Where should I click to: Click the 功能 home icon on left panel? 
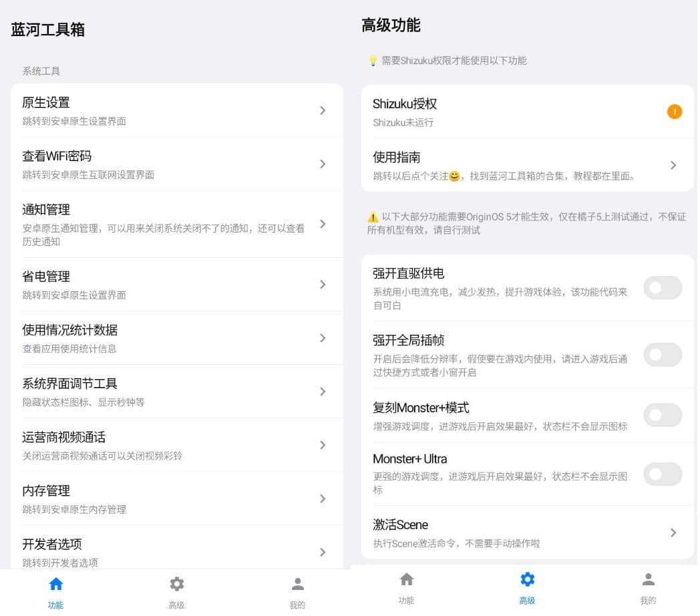coord(56,583)
